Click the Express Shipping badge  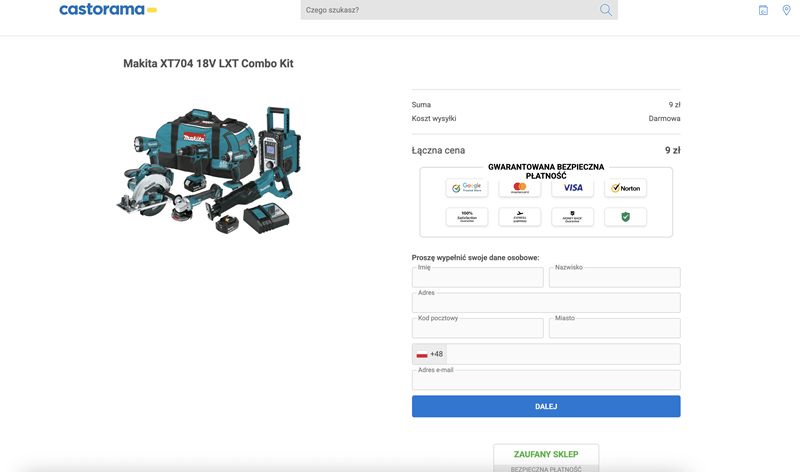click(x=520, y=217)
